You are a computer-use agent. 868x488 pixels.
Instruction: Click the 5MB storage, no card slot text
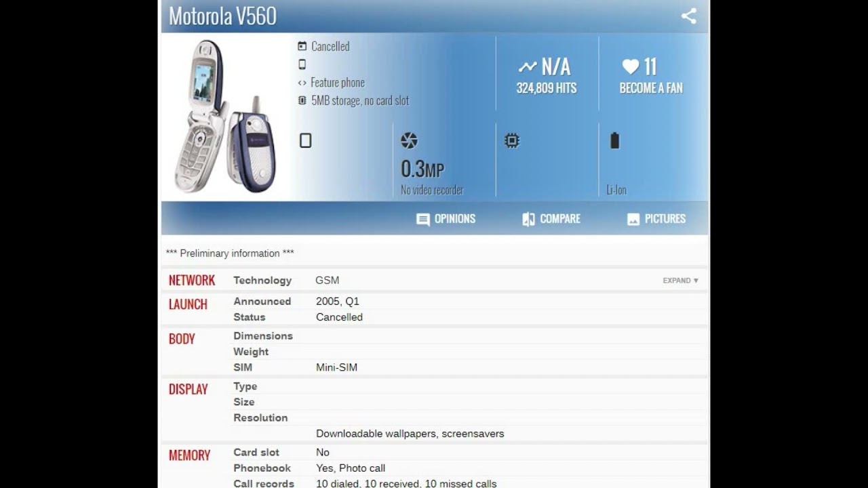[x=360, y=100]
